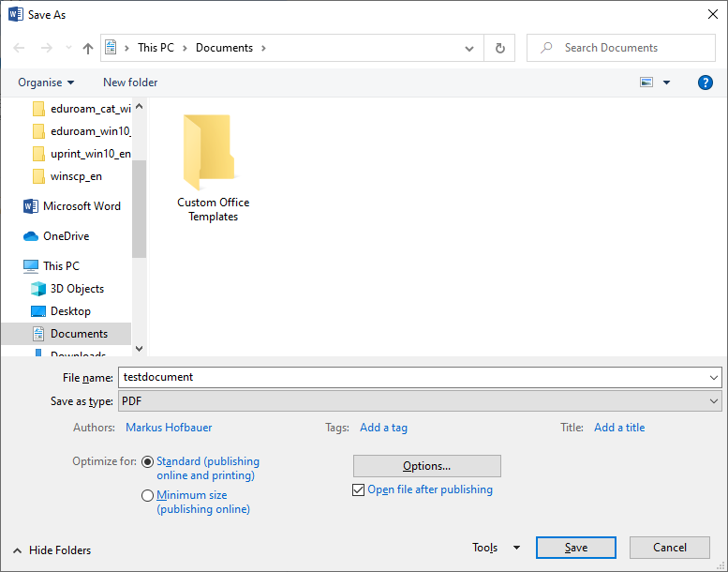Image resolution: width=728 pixels, height=572 pixels.
Task: Click New folder in the toolbar
Action: click(130, 83)
